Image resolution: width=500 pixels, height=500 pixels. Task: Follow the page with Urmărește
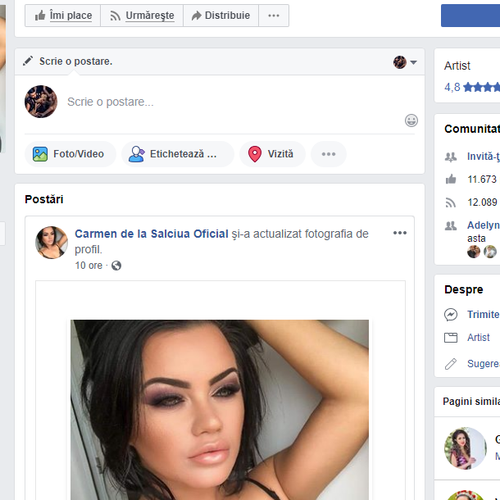pyautogui.click(x=142, y=15)
